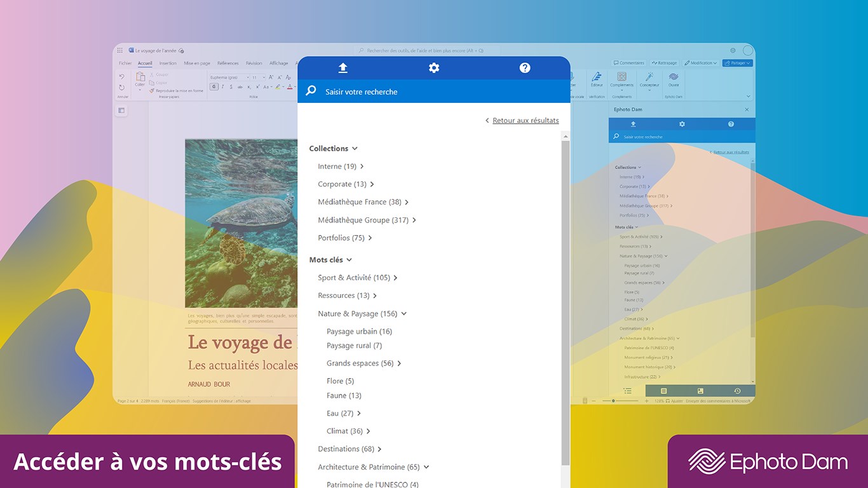Click the upload icon in the enlarged panel

(343, 68)
